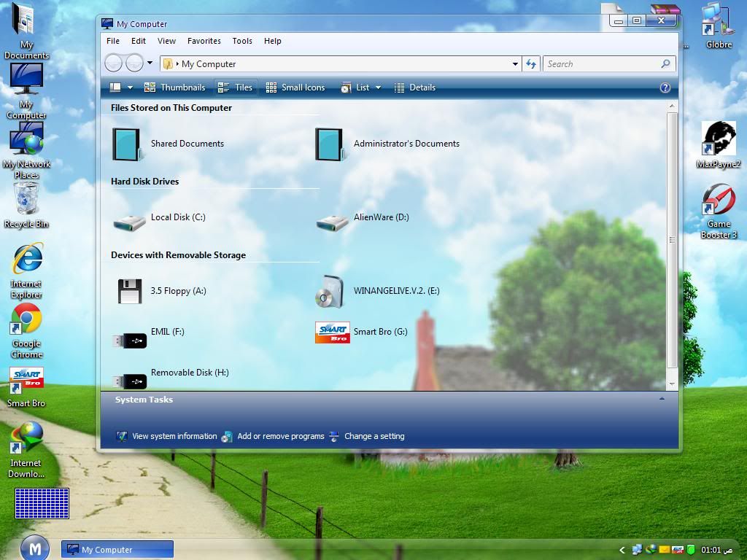Launch MaxPayne2 desktop shortcut
The width and height of the screenshot is (747, 560).
pos(719,145)
